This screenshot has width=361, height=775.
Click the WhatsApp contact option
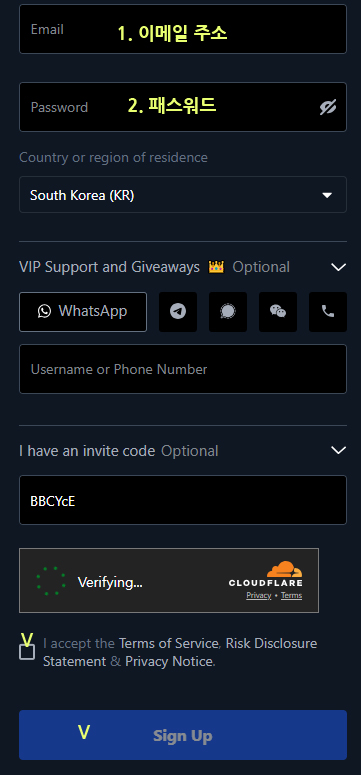pyautogui.click(x=83, y=311)
